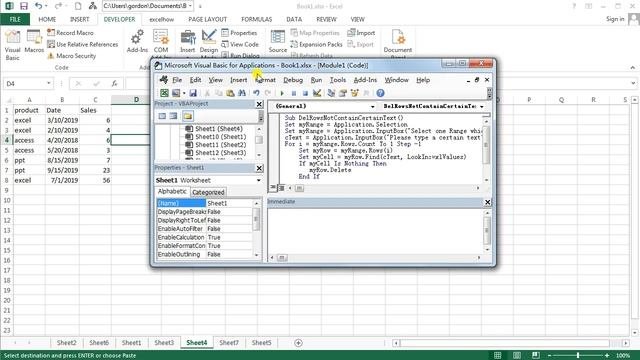
Task: Click the zoom slider in the status bar
Action: [578, 356]
